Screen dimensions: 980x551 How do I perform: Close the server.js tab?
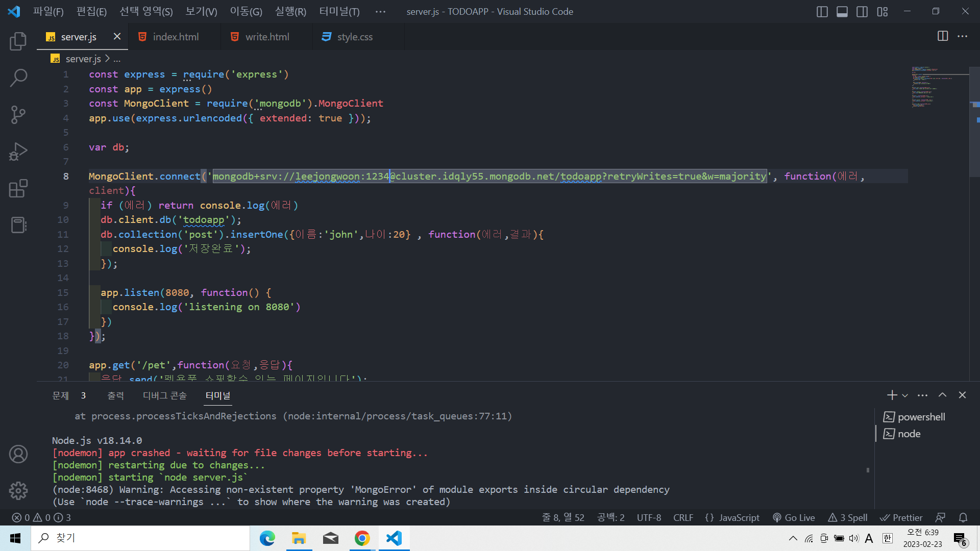[x=117, y=36]
